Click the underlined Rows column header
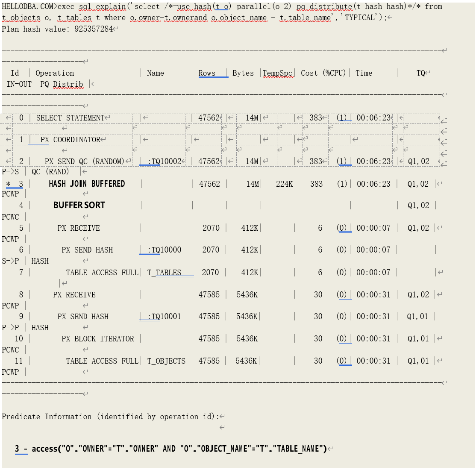Screen dimensions: 476x470 pyautogui.click(x=207, y=73)
